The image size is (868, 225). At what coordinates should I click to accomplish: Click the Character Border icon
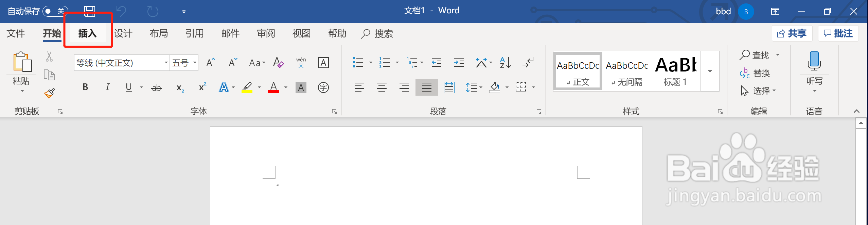(x=323, y=63)
